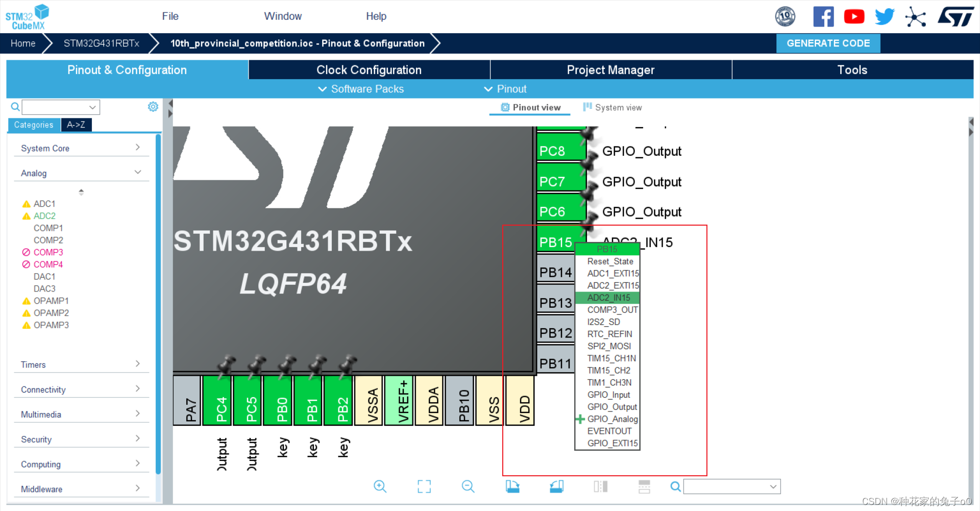Rotate the chip view counterclockwise
The height and width of the screenshot is (511, 980).
[x=556, y=486]
